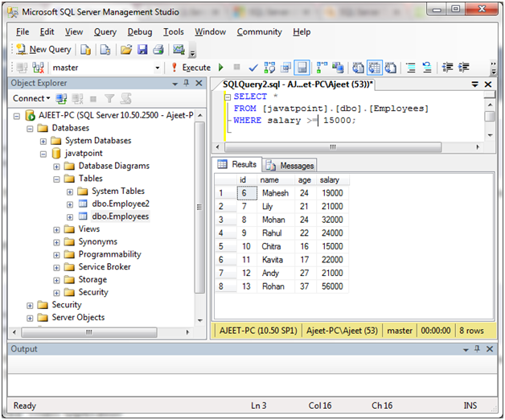Toggle Include Actual Execution Plan
505x420 pixels.
tap(322, 68)
